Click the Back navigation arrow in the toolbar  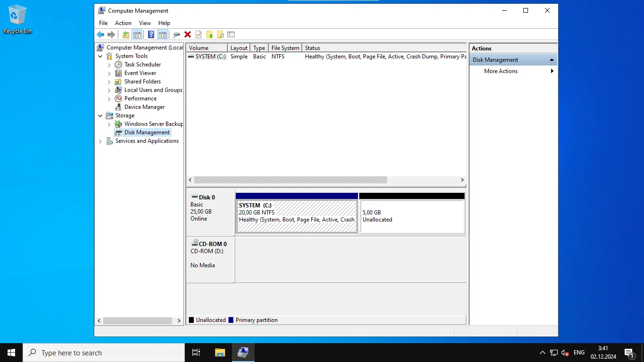pos(100,34)
